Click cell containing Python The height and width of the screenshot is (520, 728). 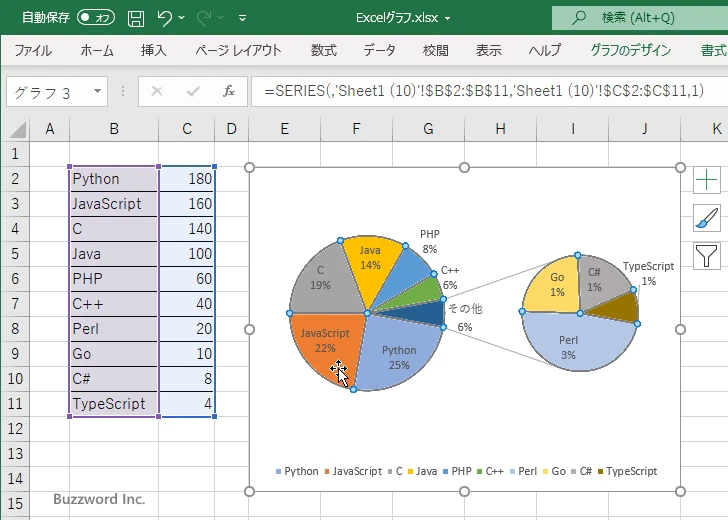pos(114,179)
